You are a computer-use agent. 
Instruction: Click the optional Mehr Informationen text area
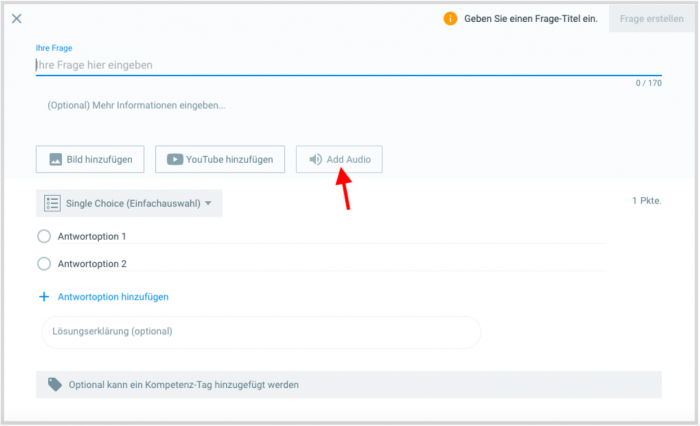[x=349, y=106]
